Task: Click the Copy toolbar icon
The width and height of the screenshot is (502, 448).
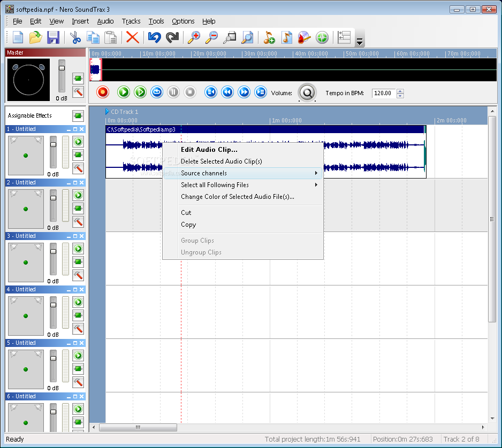Action: (93, 37)
